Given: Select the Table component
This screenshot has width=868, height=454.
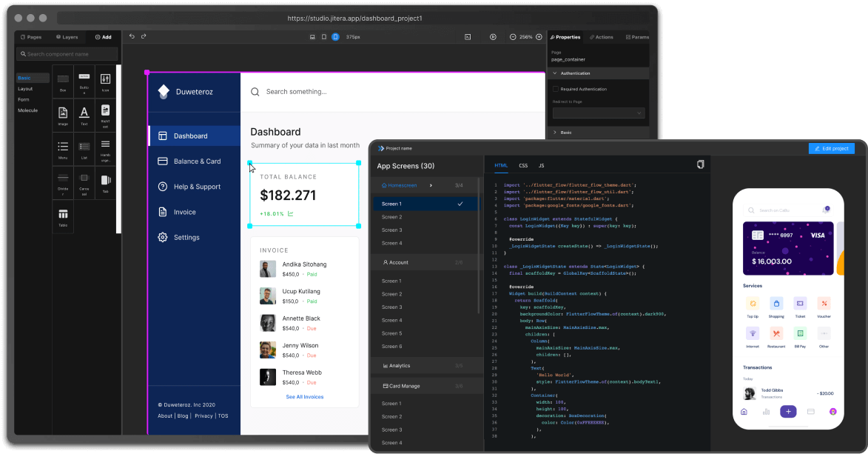Looking at the screenshot, I should [x=63, y=216].
